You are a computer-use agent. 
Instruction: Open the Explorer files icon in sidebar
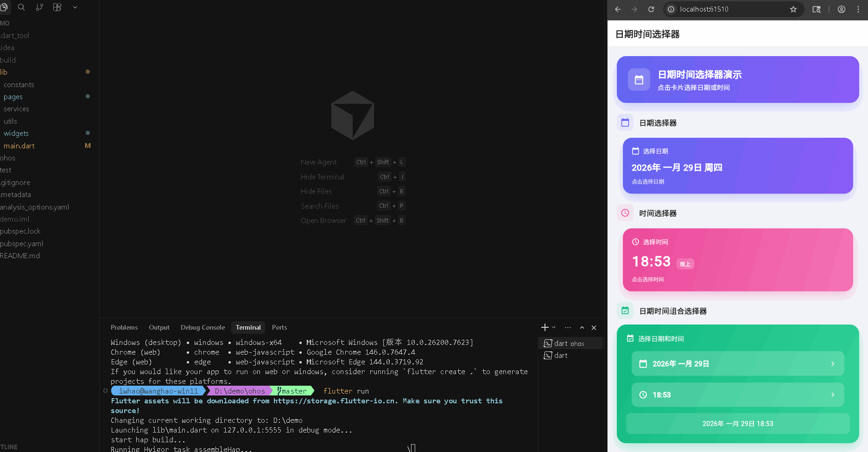pos(4,7)
